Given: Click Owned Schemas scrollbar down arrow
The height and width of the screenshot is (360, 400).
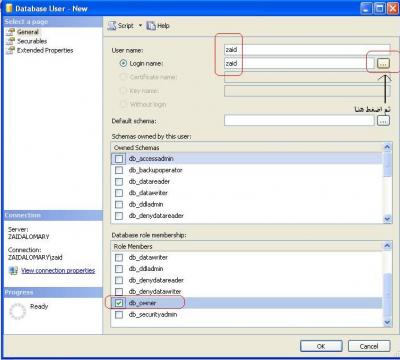Looking at the screenshot, I should point(387,219).
